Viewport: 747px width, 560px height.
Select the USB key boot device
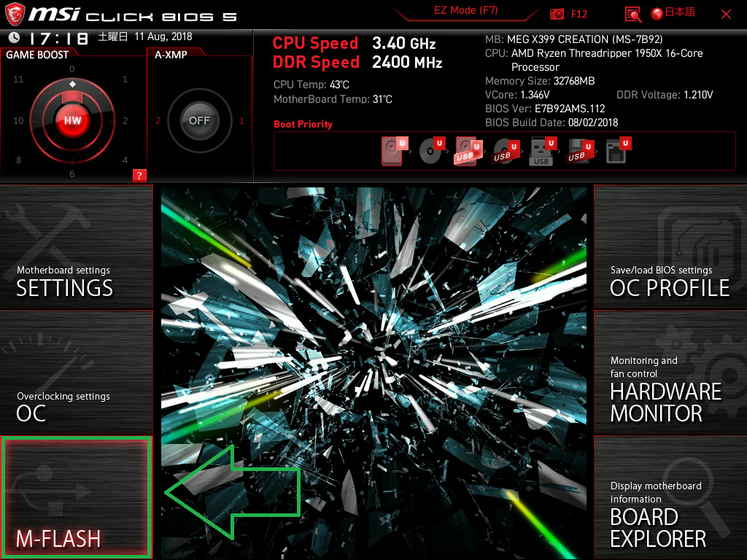(543, 152)
